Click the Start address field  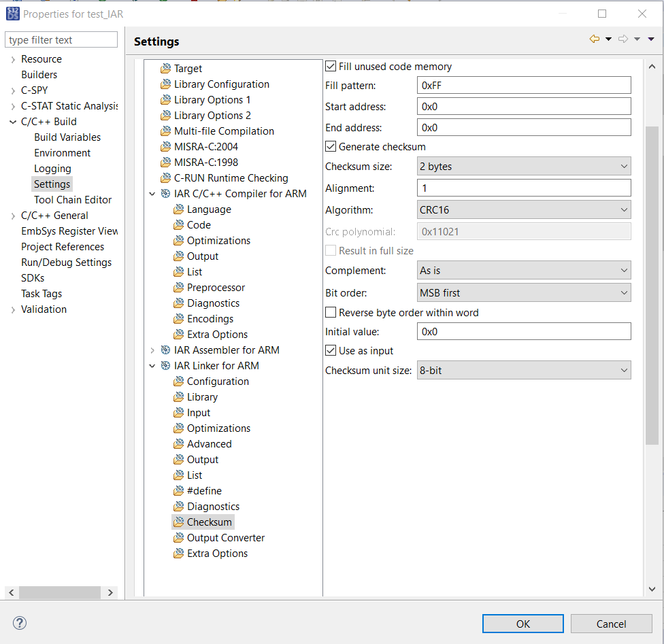[x=524, y=106]
